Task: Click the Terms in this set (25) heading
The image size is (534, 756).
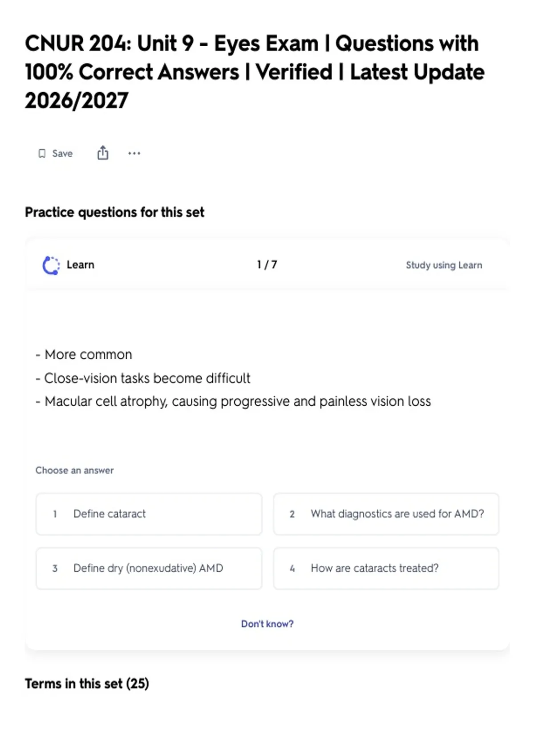Action: (87, 684)
